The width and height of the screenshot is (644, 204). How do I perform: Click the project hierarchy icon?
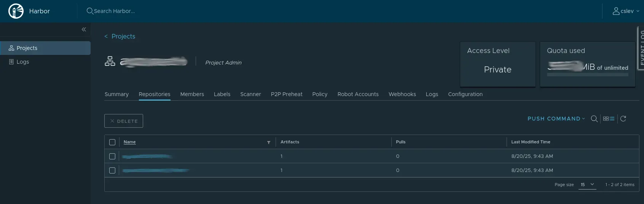pyautogui.click(x=110, y=61)
